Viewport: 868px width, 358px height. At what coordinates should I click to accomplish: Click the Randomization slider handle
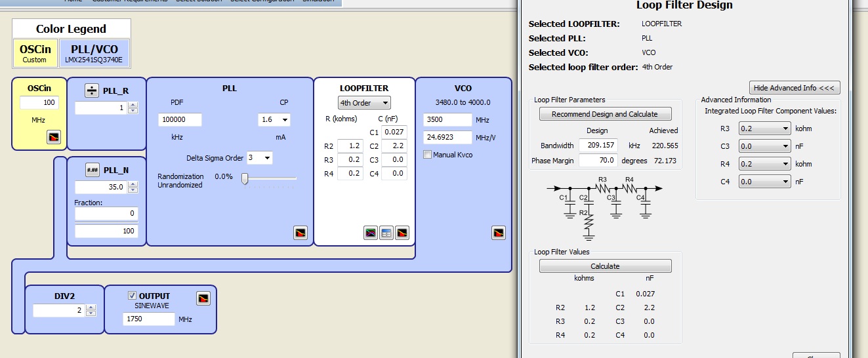245,178
